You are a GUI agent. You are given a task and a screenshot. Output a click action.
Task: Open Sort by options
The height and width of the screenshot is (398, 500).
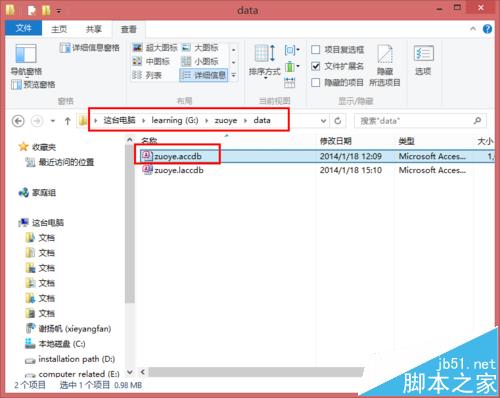pyautogui.click(x=265, y=61)
